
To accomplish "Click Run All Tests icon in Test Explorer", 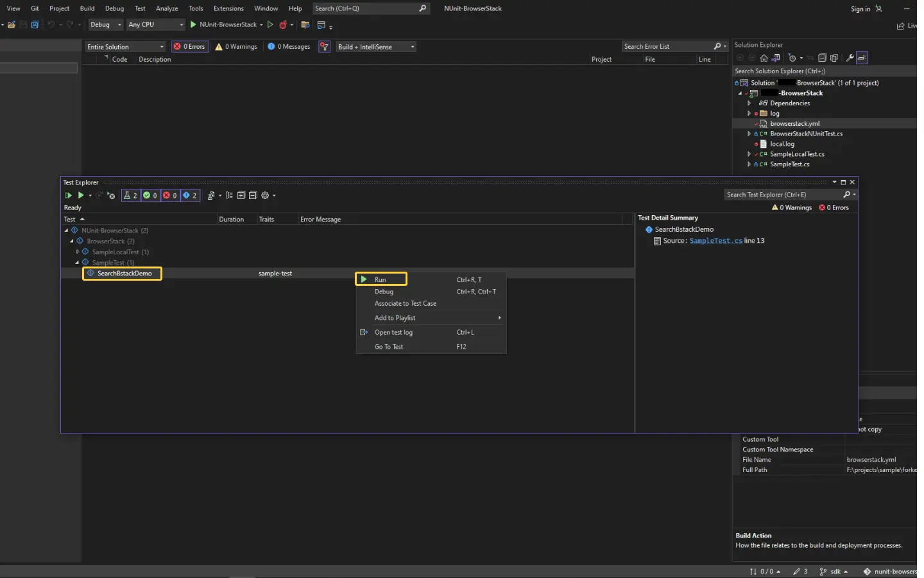I will tap(69, 195).
